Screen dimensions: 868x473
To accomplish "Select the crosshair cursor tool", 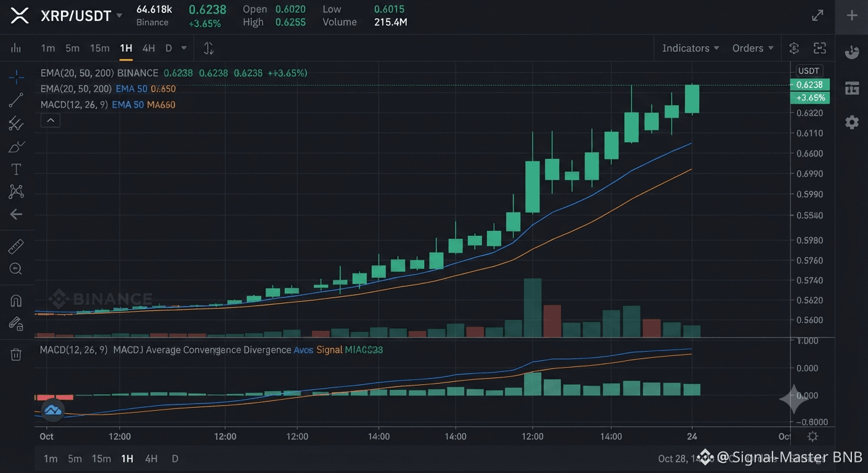I will coord(16,76).
